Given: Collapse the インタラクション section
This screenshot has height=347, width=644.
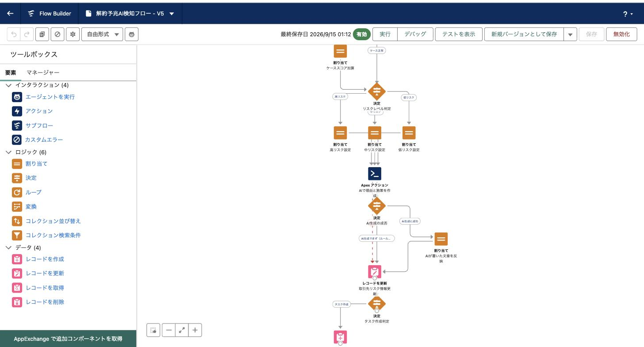Looking at the screenshot, I should pos(9,85).
